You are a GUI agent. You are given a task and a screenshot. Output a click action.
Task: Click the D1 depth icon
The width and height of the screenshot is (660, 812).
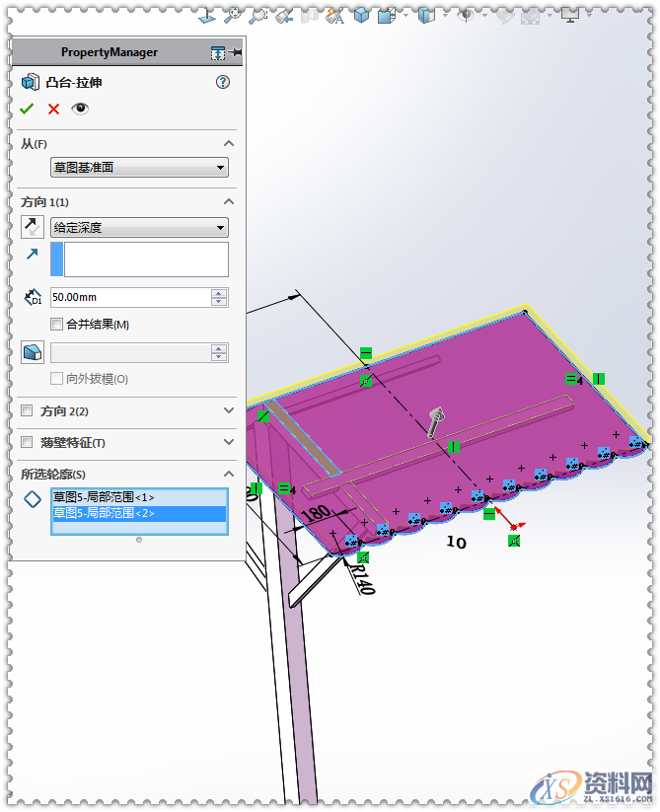[33, 297]
